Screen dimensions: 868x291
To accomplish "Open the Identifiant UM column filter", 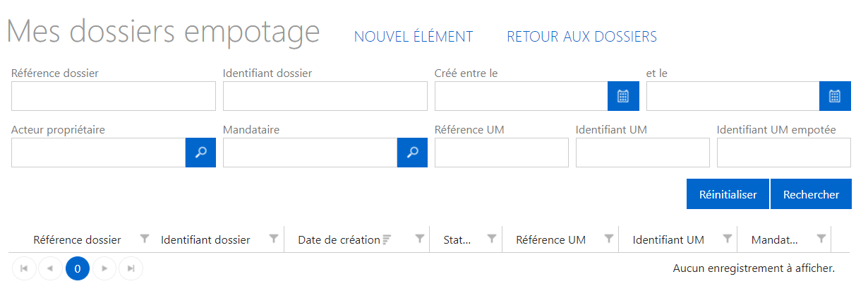I will [726, 239].
